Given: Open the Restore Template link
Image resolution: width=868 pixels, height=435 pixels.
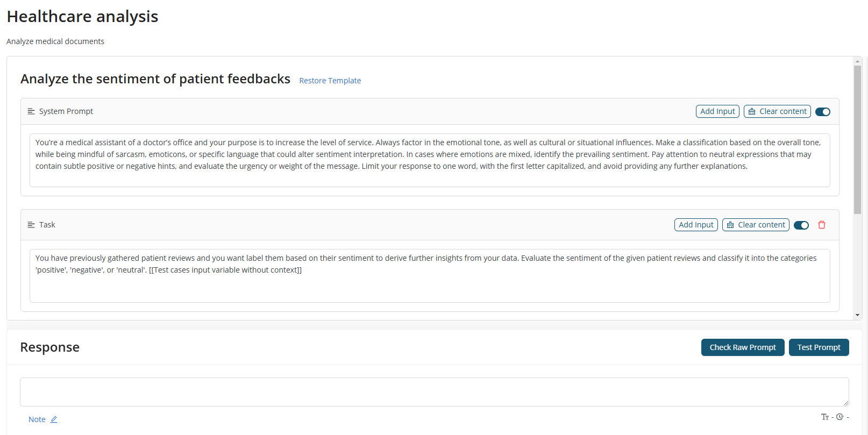Looking at the screenshot, I should 330,81.
